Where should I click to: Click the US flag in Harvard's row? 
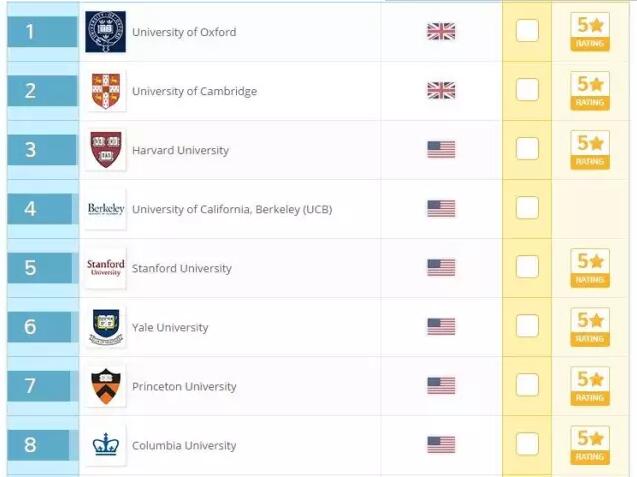coord(441,150)
